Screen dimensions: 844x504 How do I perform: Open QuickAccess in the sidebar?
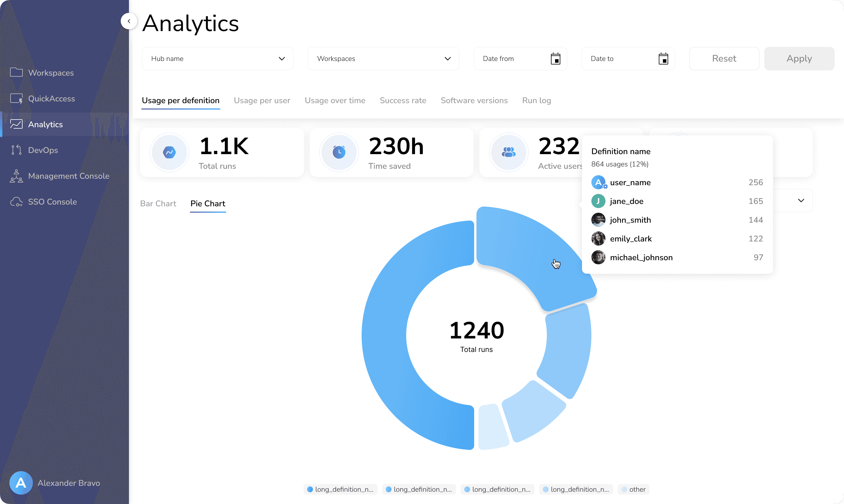[51, 98]
